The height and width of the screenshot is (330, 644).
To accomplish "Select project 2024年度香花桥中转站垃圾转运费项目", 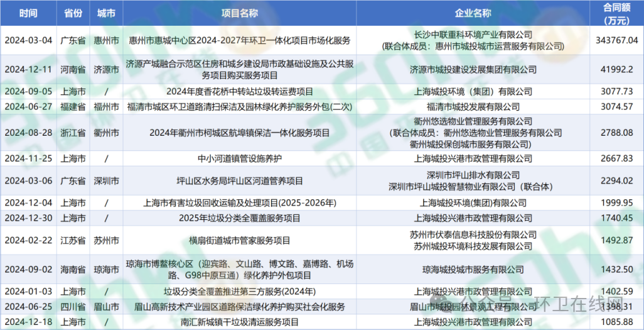I will coord(239,91).
